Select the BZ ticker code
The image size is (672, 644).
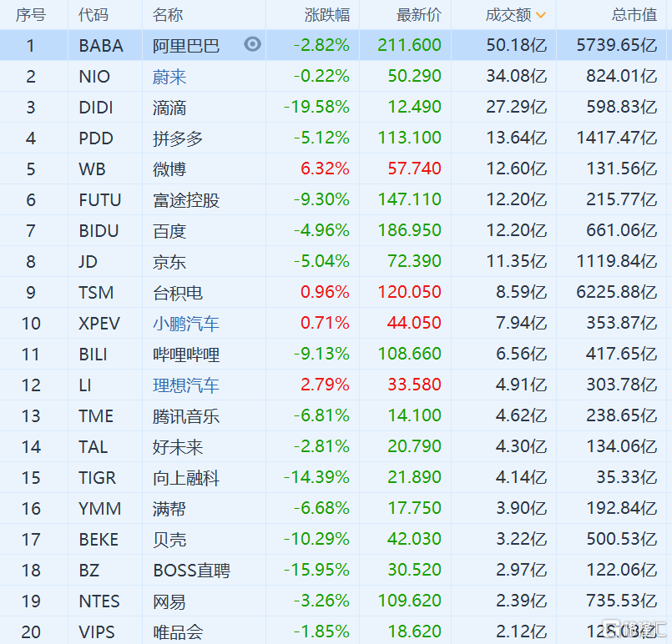tap(89, 570)
